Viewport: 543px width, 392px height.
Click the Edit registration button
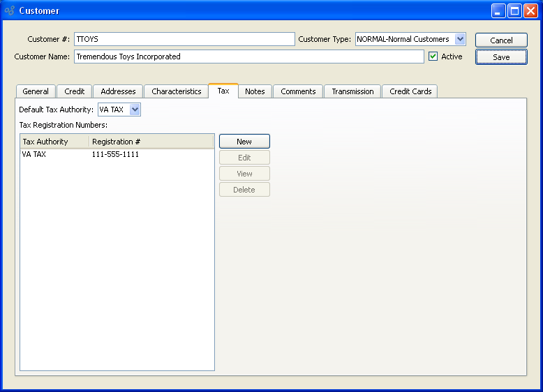[x=244, y=158]
